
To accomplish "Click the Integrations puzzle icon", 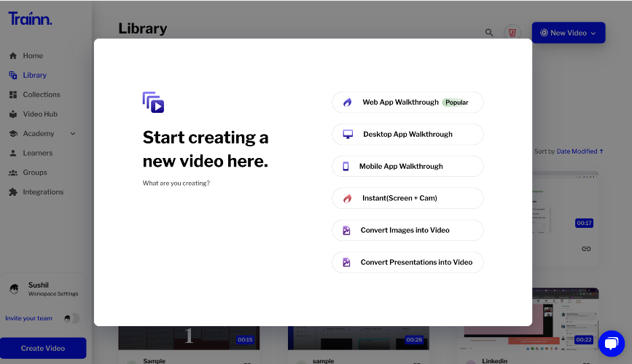I will coord(13,192).
